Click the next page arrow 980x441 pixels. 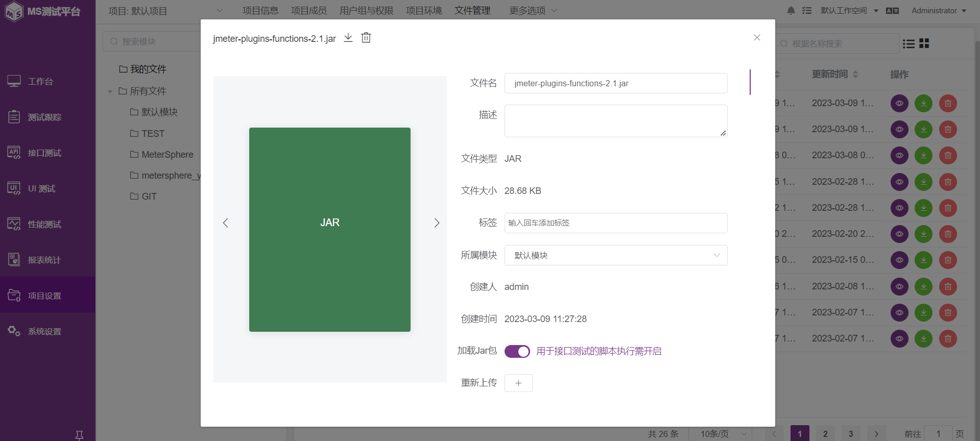[x=876, y=434]
